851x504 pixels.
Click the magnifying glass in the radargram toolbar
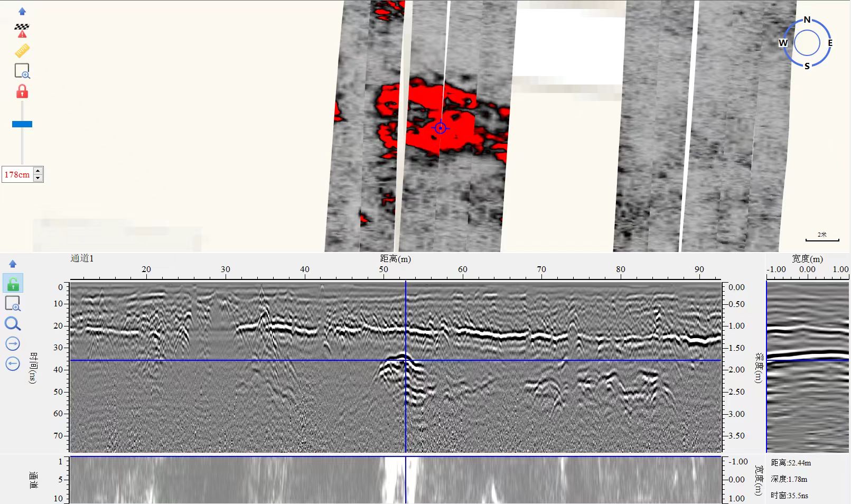(13, 324)
